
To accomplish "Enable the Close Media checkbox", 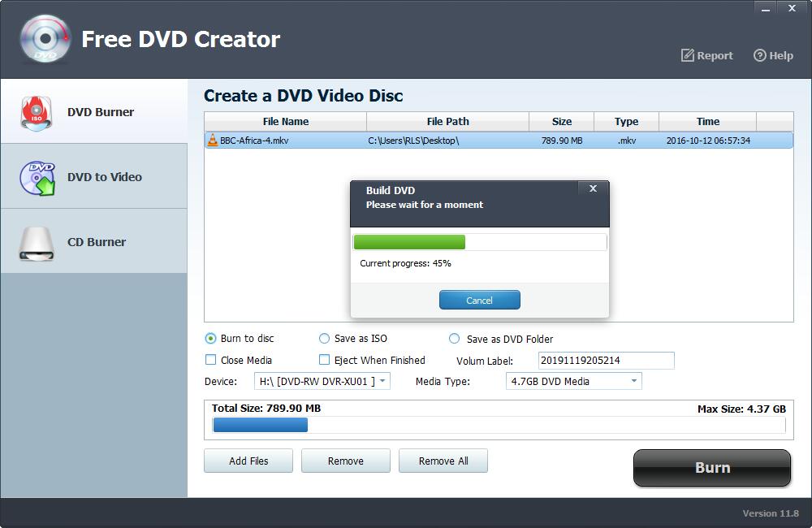I will point(211,360).
